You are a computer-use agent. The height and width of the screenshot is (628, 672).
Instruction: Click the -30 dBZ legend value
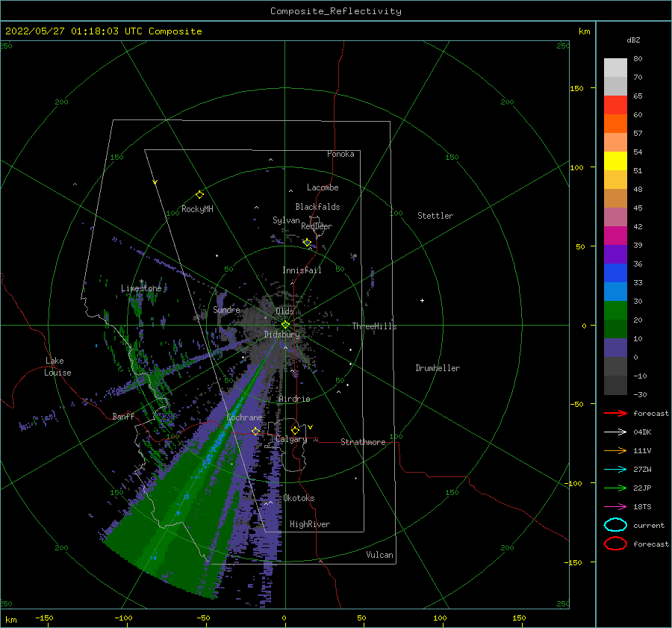(640, 394)
